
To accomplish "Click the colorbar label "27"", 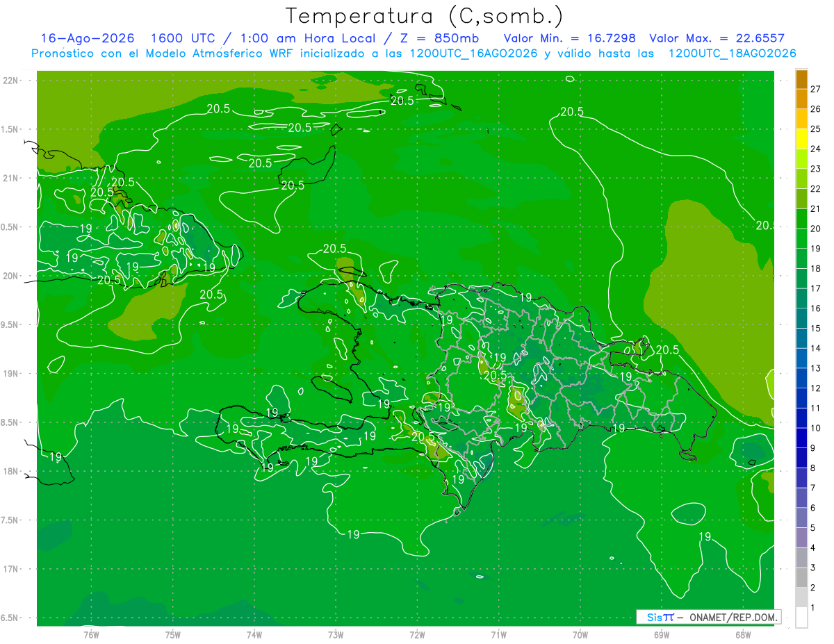I will pyautogui.click(x=816, y=89).
